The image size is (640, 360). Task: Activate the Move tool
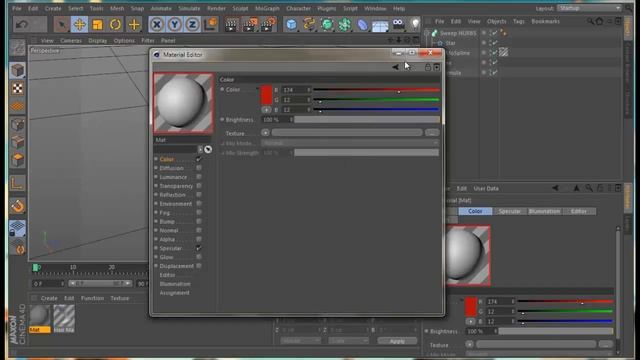79,24
